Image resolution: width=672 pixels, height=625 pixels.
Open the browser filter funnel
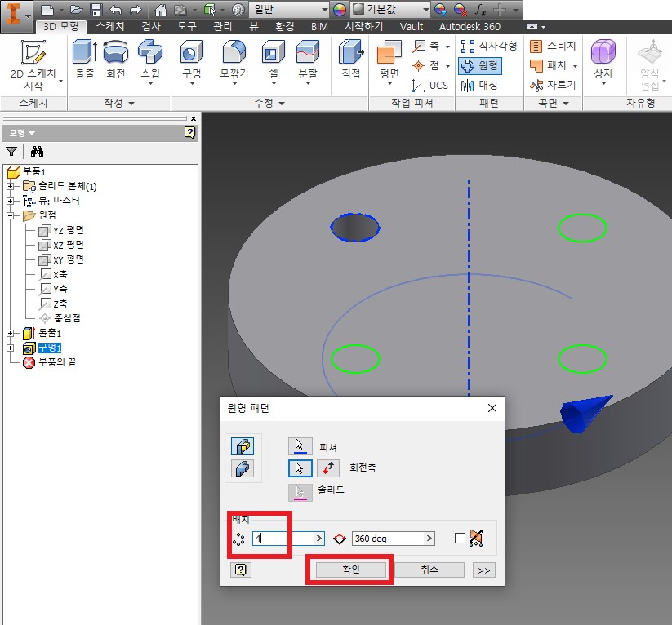pos(11,151)
